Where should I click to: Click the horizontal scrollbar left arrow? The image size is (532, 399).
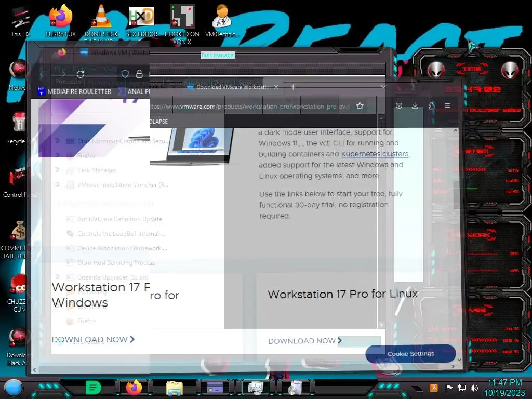[x=35, y=370]
